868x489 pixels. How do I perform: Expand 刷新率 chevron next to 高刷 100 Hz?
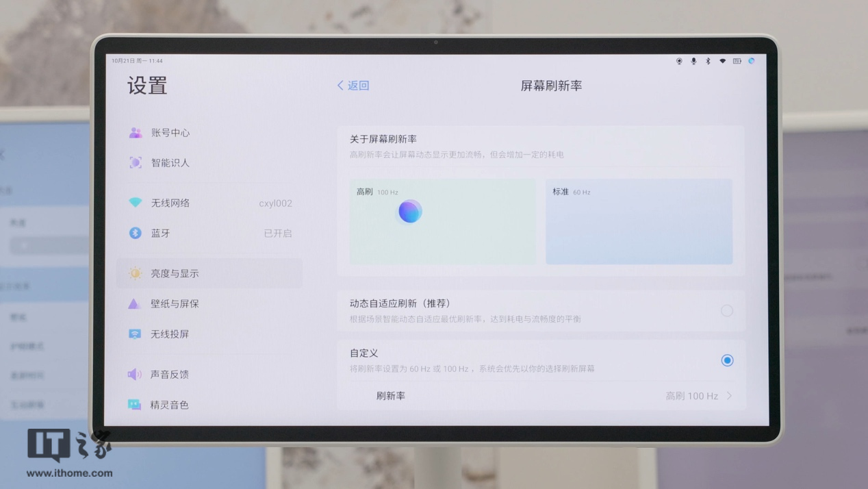pyautogui.click(x=730, y=396)
